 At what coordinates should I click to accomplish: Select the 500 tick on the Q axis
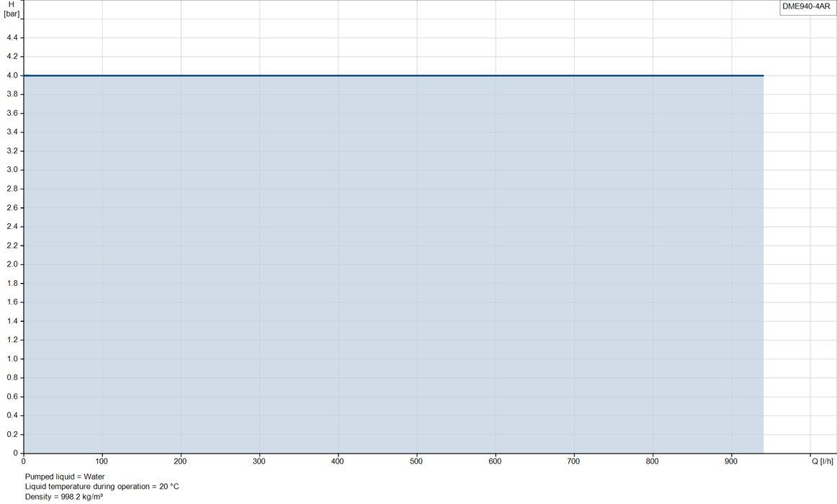click(x=416, y=462)
